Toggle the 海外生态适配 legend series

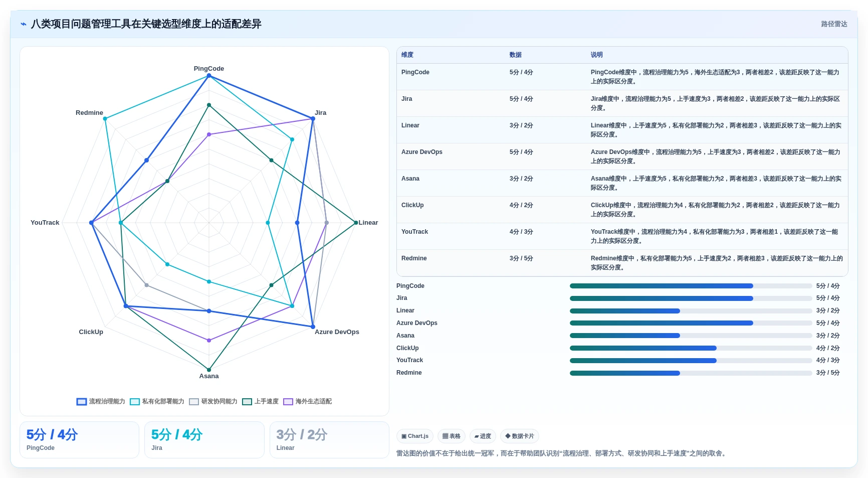click(307, 401)
